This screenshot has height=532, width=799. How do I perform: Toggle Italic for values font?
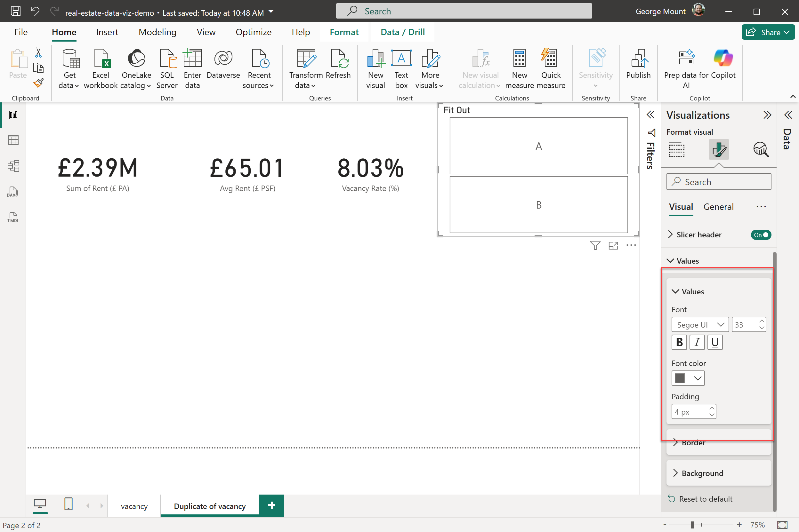(x=697, y=342)
